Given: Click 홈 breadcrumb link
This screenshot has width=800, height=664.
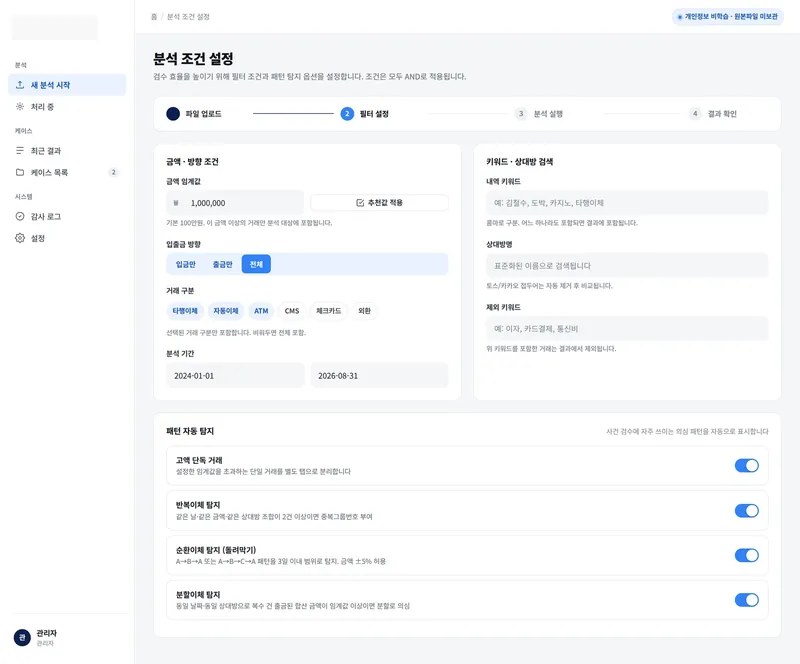Looking at the screenshot, I should 154,17.
